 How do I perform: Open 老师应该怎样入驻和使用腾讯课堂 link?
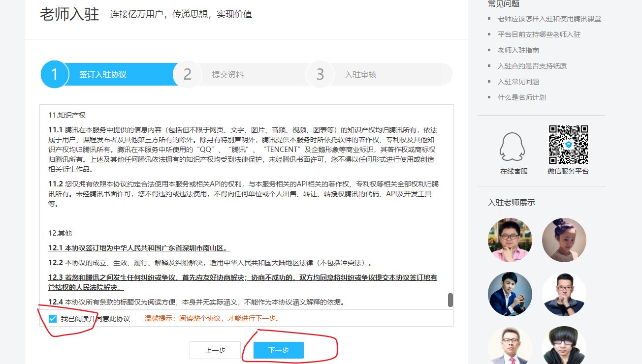pyautogui.click(x=549, y=19)
